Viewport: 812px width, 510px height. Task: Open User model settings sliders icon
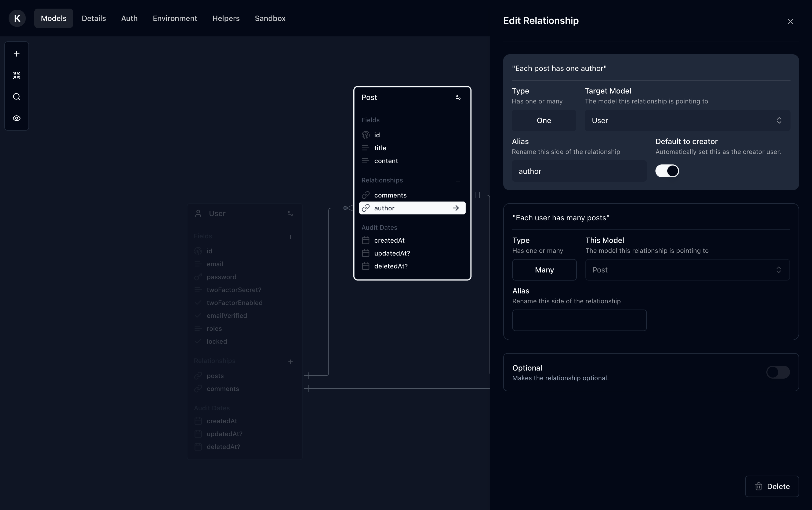coord(290,214)
